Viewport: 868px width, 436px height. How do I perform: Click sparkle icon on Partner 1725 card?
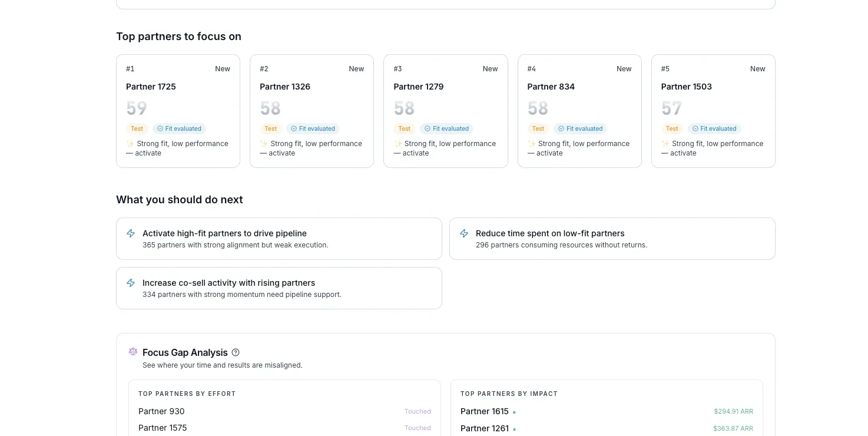130,144
